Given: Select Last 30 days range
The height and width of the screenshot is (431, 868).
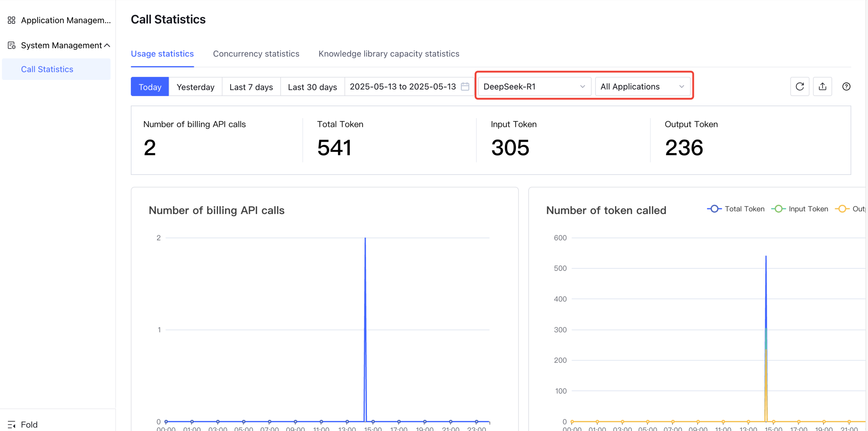Looking at the screenshot, I should pos(312,87).
